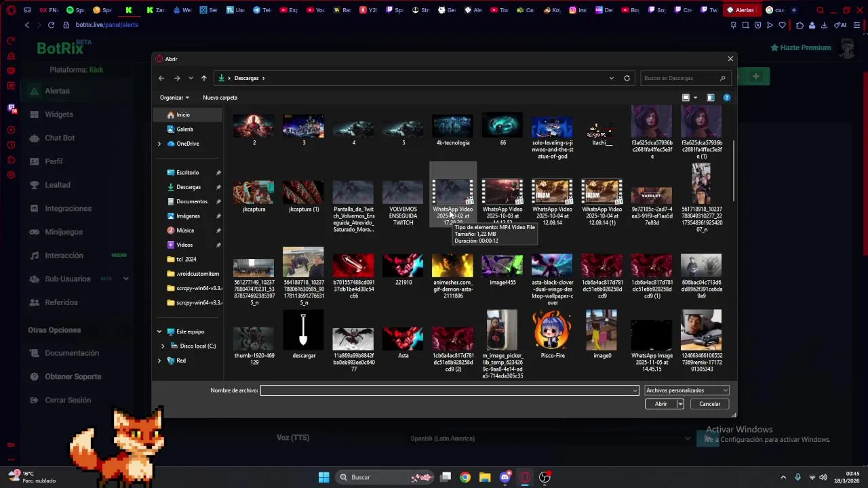Screen dimensions: 868x488
Task: Expand the Red tree node
Action: coord(159,361)
